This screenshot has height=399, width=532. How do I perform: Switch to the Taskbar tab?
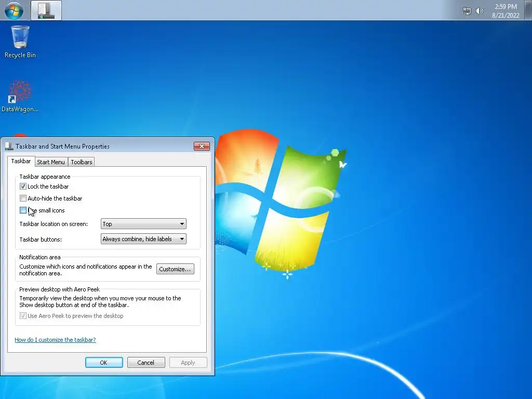21,161
